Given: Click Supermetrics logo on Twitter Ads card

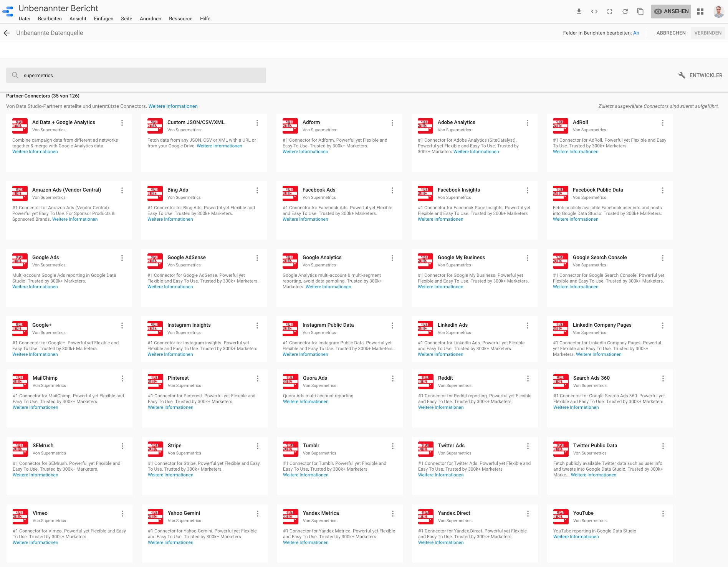Looking at the screenshot, I should [x=426, y=449].
